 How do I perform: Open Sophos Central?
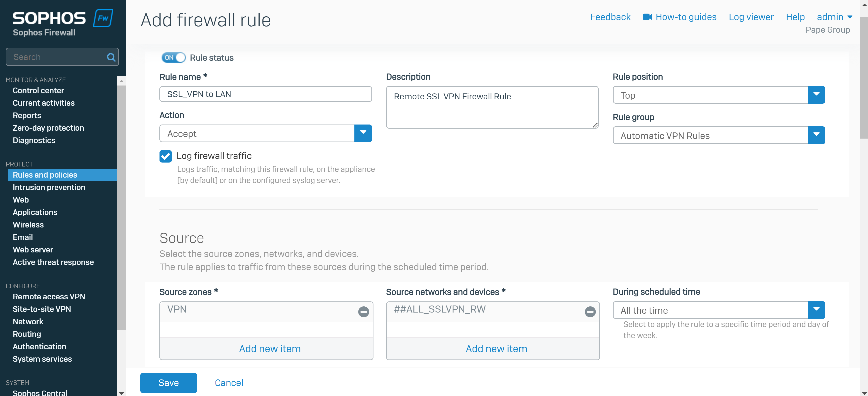(x=40, y=393)
